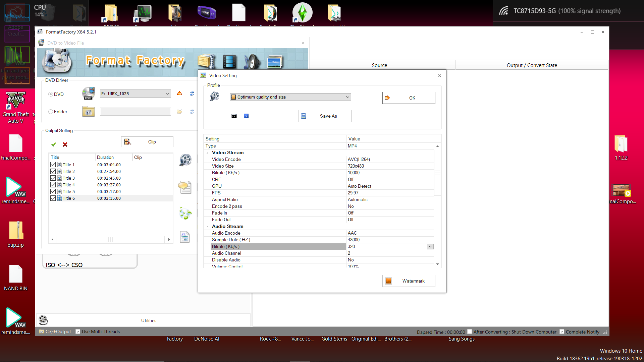
Task: Open the command line icon under profile
Action: click(234, 116)
